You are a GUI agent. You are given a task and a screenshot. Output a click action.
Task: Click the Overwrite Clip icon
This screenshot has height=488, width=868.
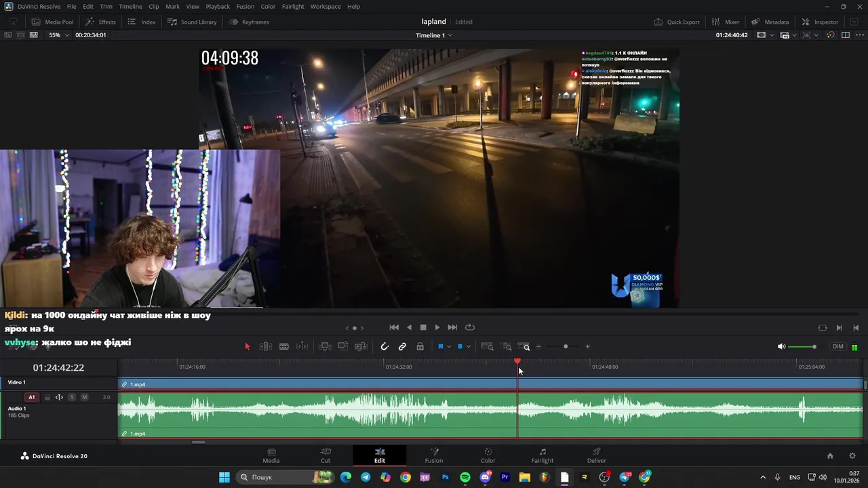pos(343,346)
